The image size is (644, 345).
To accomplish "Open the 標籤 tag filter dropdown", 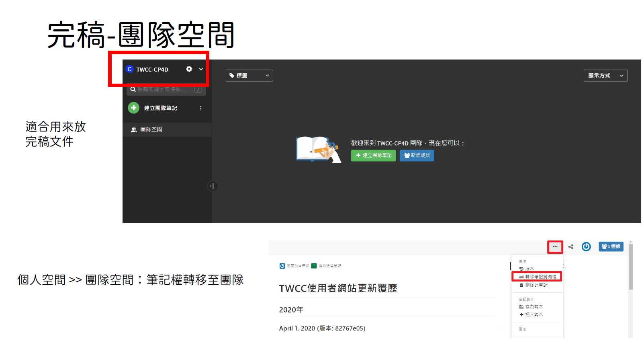I will (249, 76).
